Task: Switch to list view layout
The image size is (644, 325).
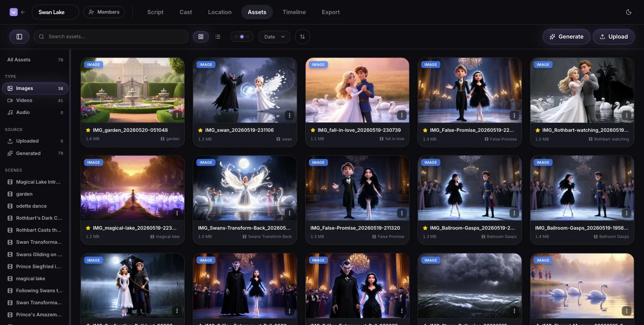Action: tap(218, 36)
